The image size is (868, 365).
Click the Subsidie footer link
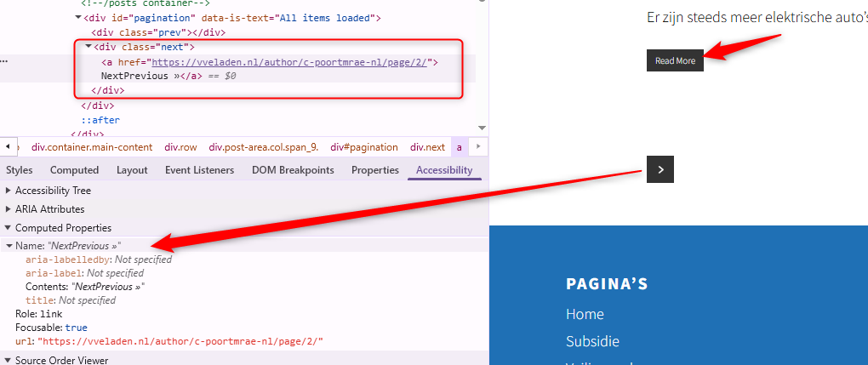tap(592, 341)
